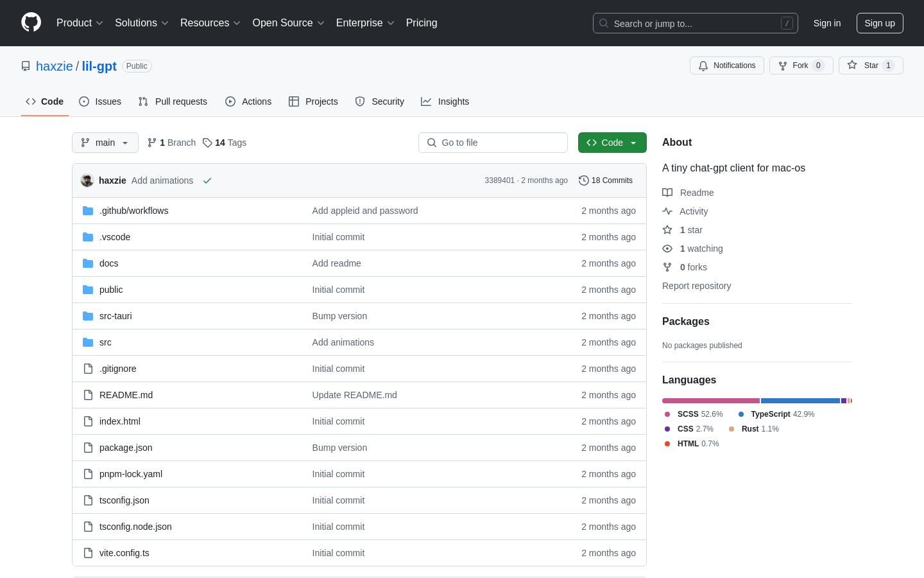The width and height of the screenshot is (924, 578).
Task: Click the Activity pulse icon
Action: click(667, 211)
